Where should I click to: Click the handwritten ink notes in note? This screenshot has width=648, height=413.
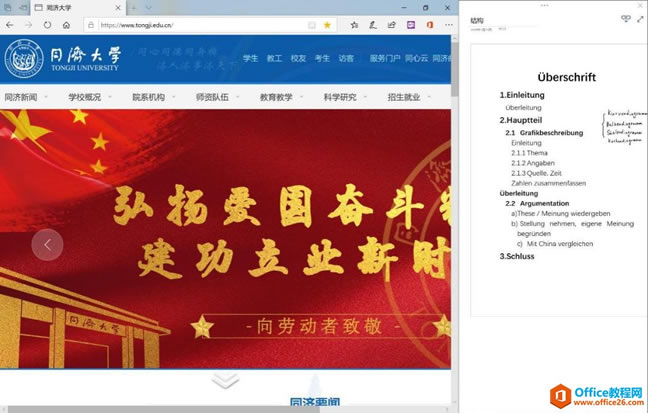click(624, 127)
